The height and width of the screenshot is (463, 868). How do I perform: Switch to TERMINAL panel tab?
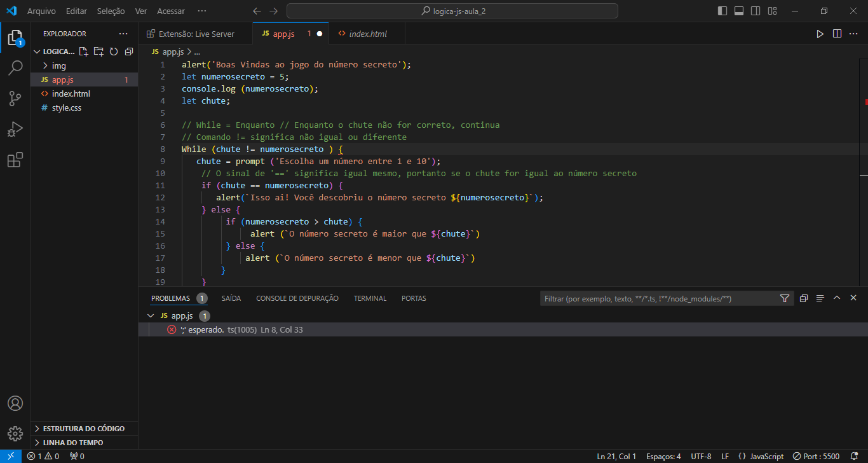click(x=370, y=298)
